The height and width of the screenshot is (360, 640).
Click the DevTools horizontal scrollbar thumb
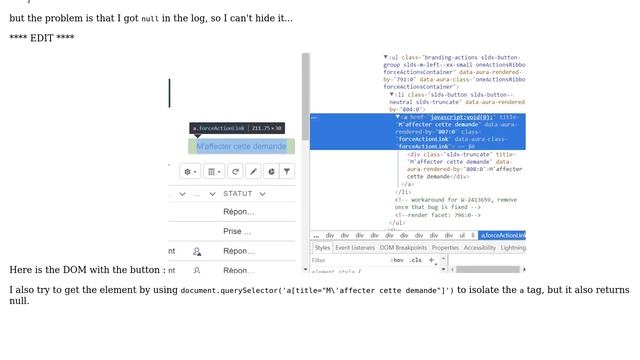[x=488, y=269]
